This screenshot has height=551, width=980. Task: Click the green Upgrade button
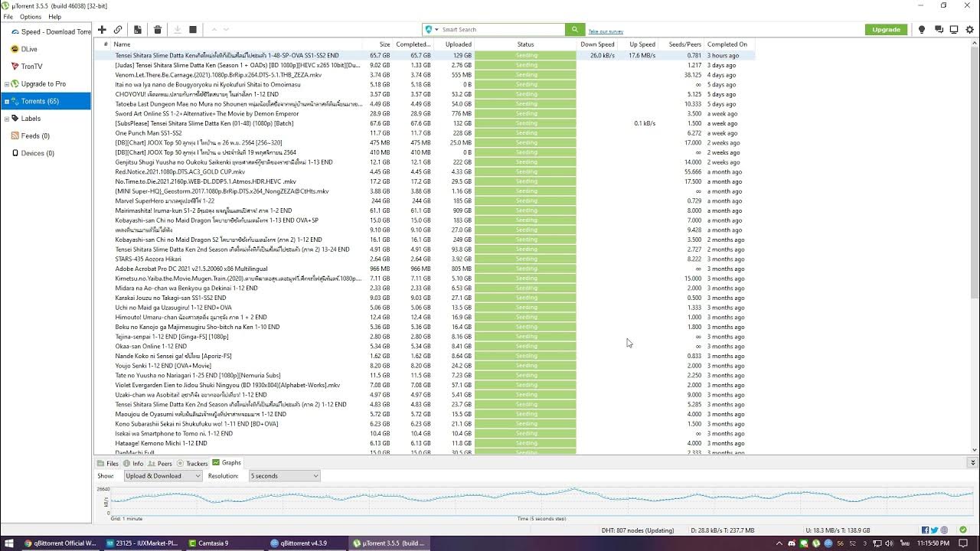886,29
